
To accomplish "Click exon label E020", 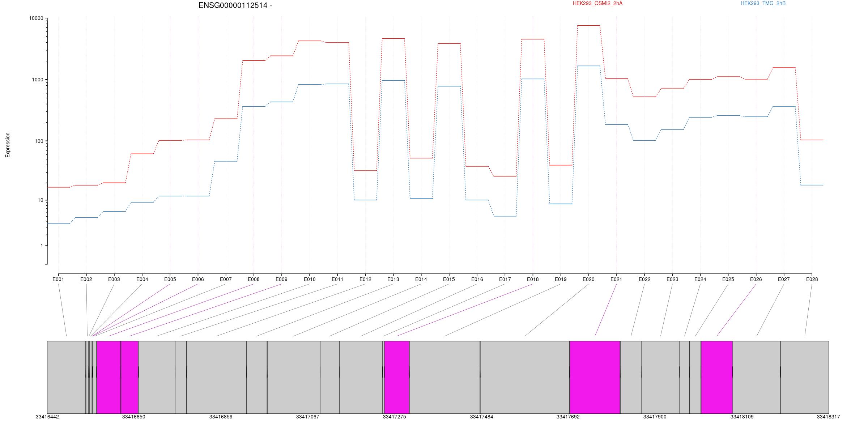I will pos(588,279).
